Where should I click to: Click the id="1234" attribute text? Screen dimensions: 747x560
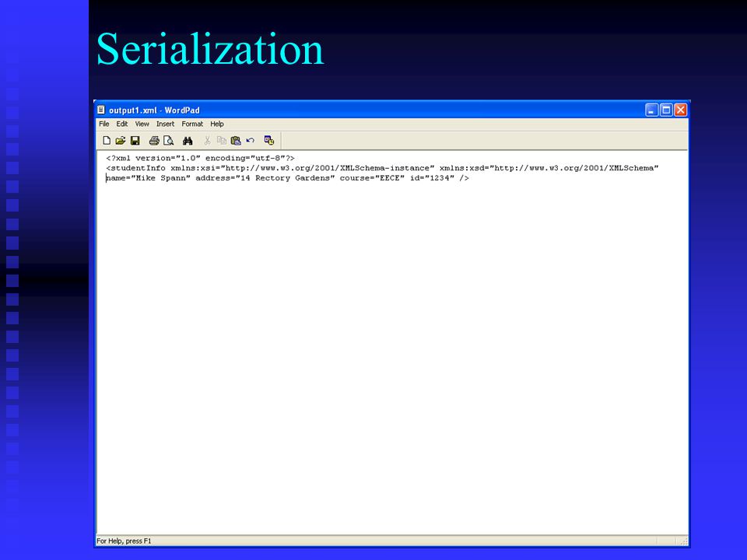432,178
